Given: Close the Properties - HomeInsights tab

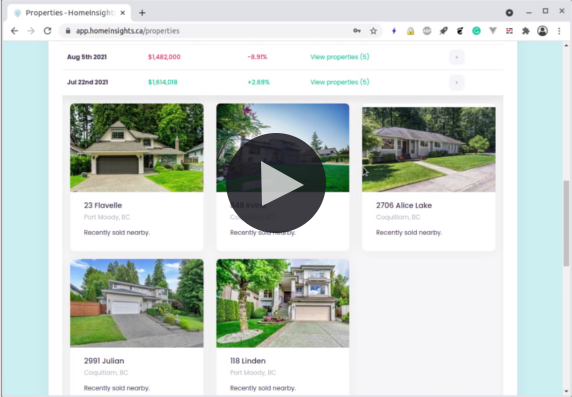Looking at the screenshot, I should (x=123, y=13).
